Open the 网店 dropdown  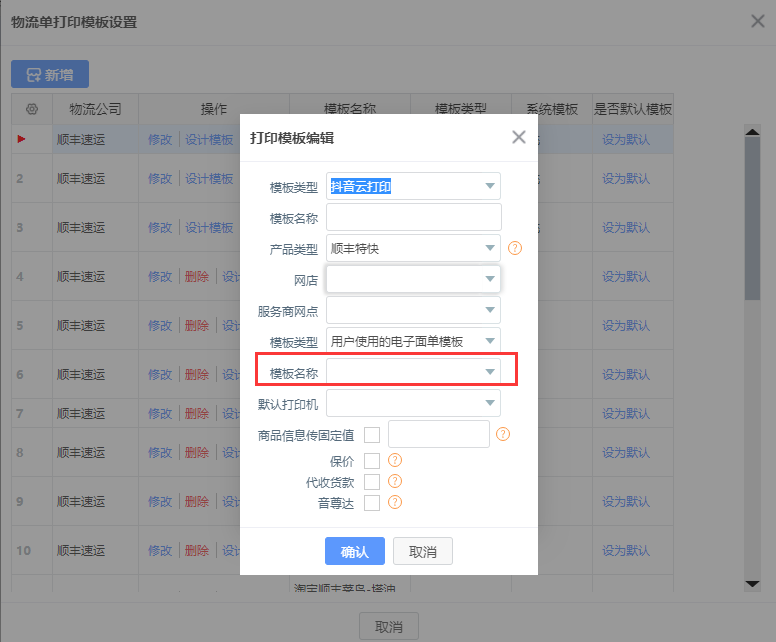pyautogui.click(x=413, y=279)
